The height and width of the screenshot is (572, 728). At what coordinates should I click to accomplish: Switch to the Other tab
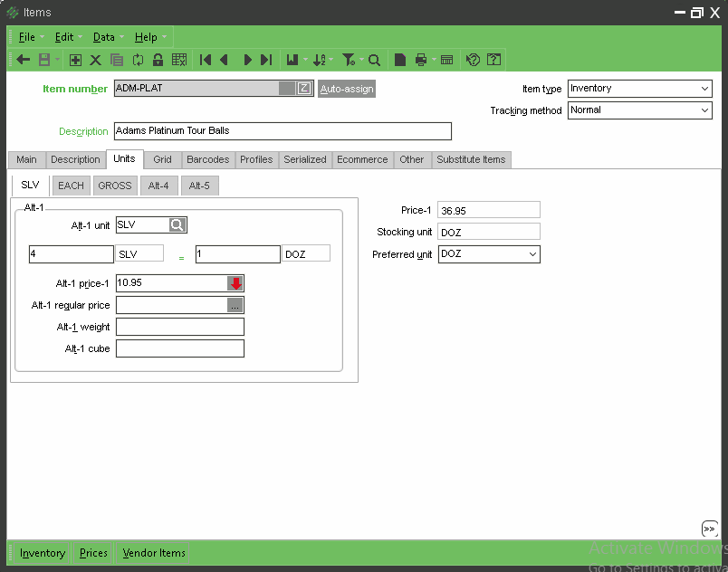tap(412, 159)
